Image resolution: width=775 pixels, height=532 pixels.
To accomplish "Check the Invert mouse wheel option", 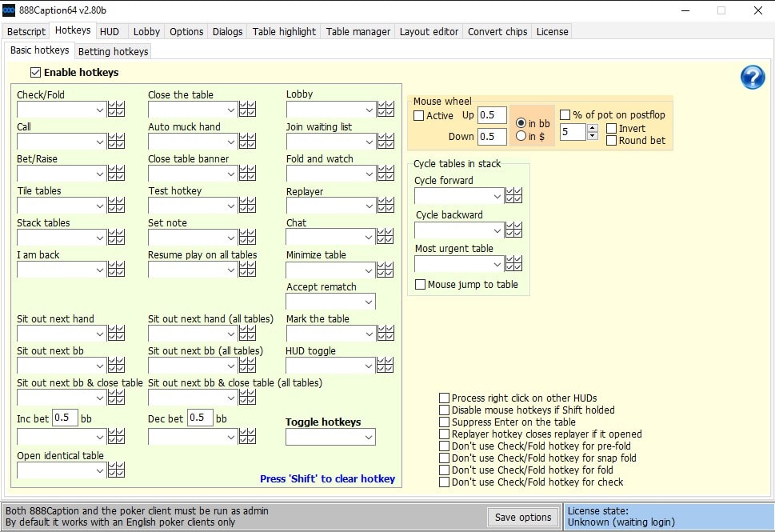I will click(x=611, y=129).
